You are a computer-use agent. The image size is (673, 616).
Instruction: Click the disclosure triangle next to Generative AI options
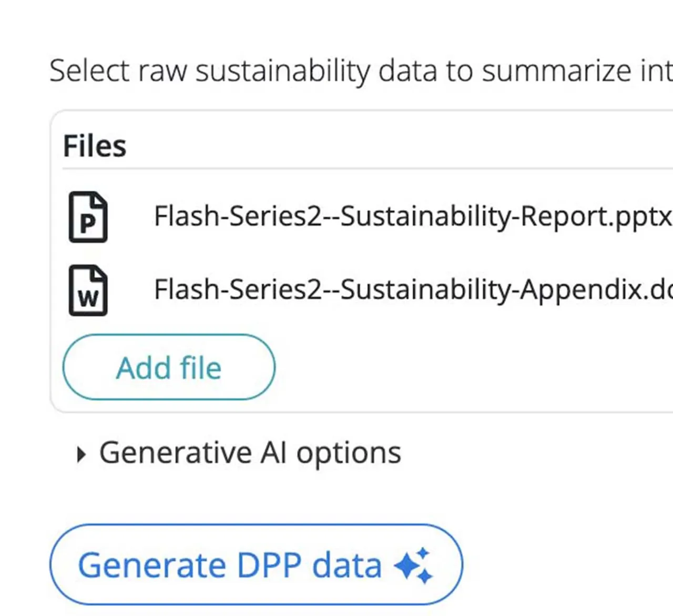[81, 452]
